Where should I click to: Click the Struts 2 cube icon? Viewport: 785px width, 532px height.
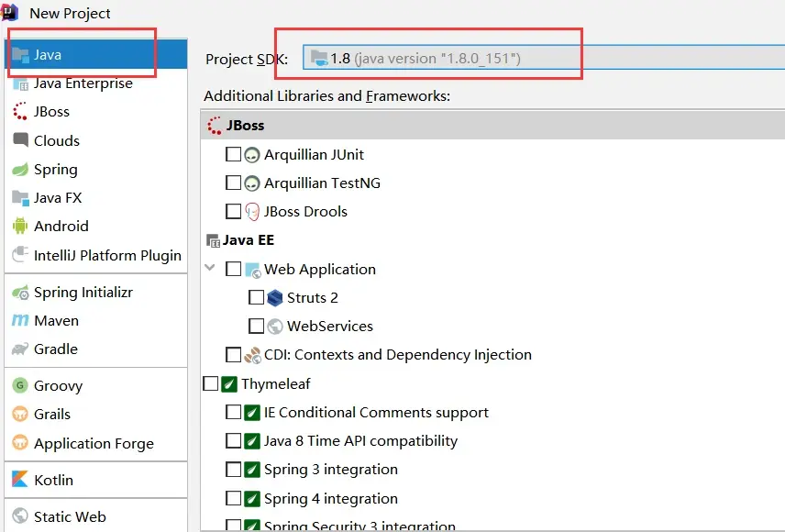point(275,298)
